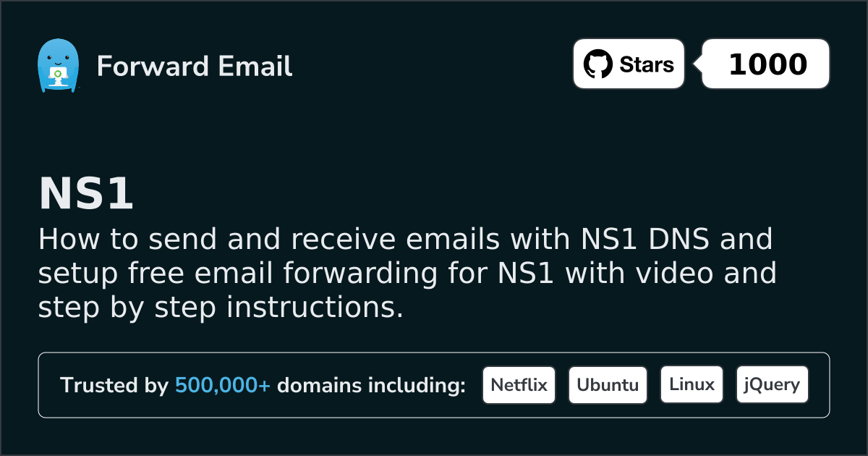Image resolution: width=868 pixels, height=456 pixels.
Task: Click the "Trusted by" text
Action: coord(114,386)
